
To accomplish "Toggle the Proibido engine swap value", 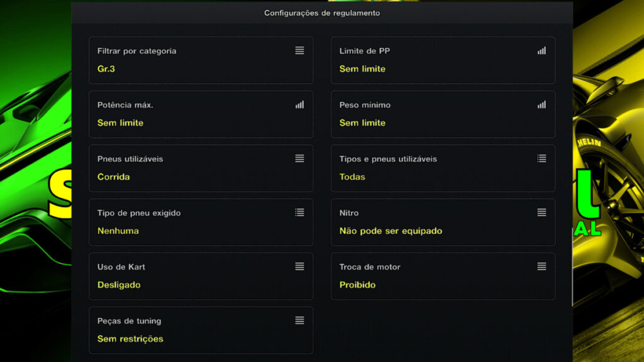I will [357, 285].
